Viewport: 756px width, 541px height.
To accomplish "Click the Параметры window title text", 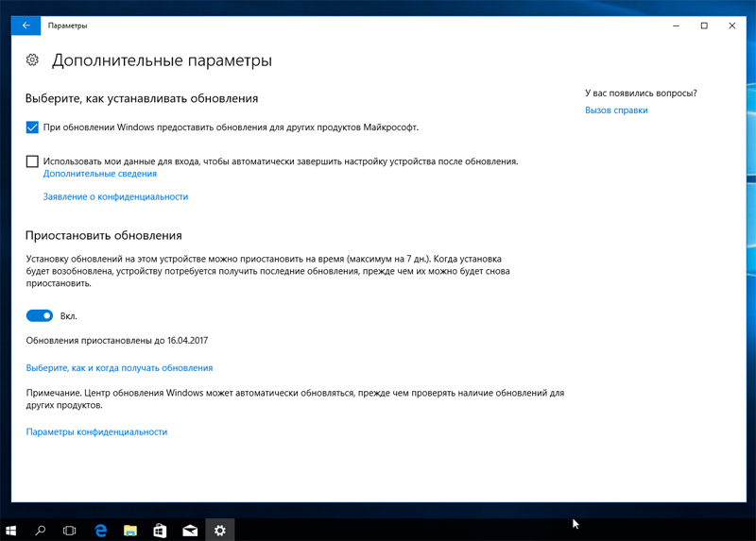I will tap(67, 25).
